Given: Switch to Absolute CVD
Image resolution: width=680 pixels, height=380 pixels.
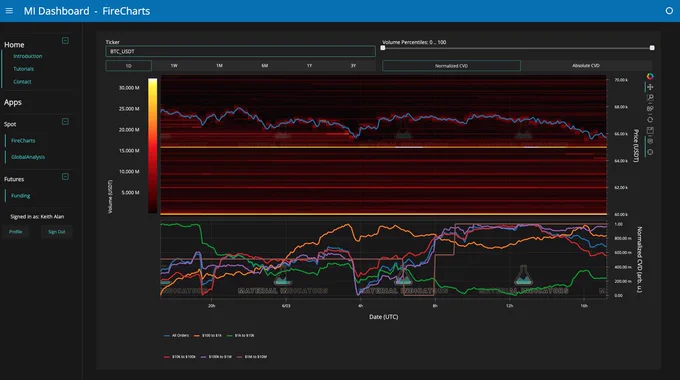Looking at the screenshot, I should point(586,66).
